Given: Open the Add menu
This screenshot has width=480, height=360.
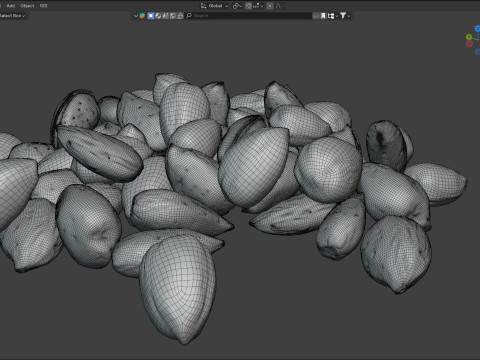Looking at the screenshot, I should pos(11,6).
